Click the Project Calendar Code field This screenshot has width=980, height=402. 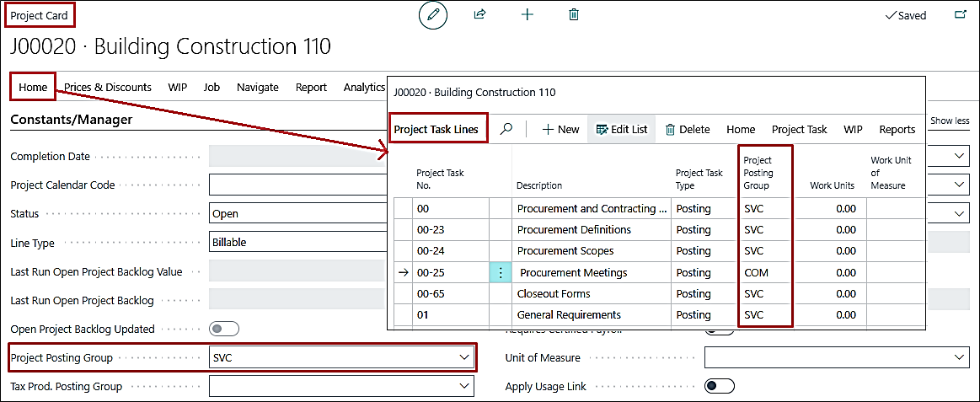pyautogui.click(x=297, y=185)
